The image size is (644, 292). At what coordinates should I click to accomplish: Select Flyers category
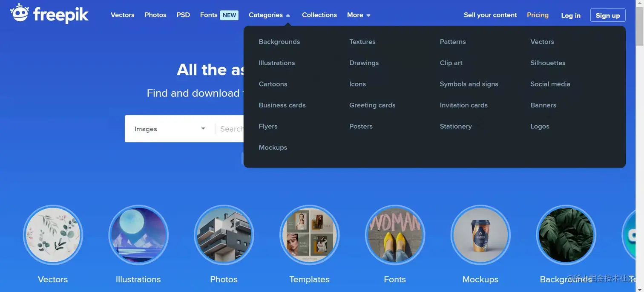[x=268, y=127]
